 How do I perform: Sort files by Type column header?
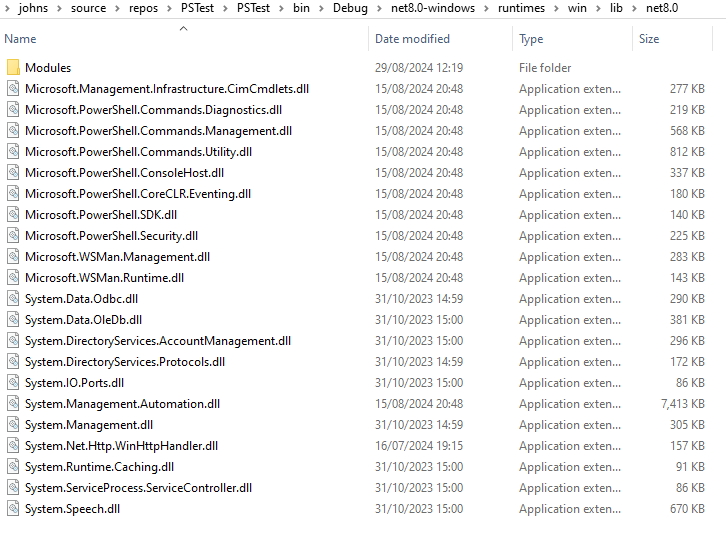click(573, 38)
